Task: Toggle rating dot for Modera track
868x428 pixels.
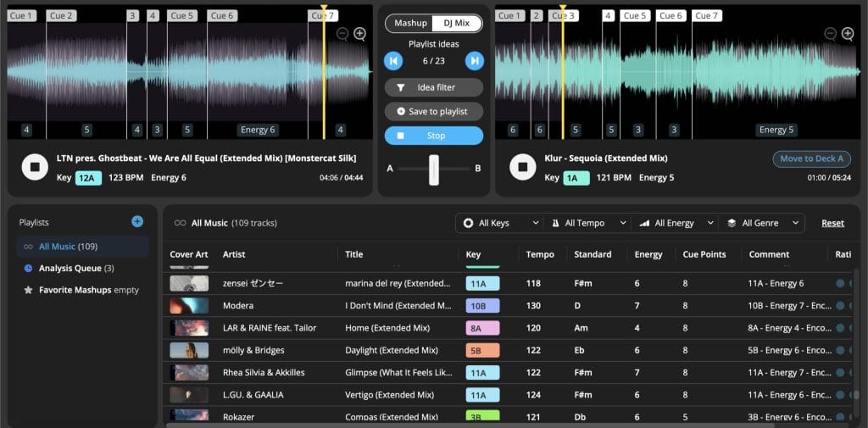Action: 840,306
